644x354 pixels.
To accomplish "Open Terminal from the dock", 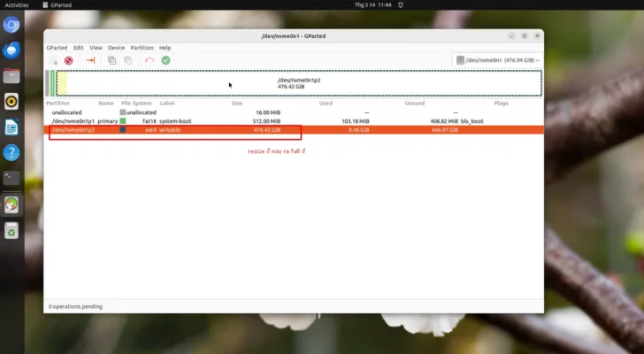I will [11, 178].
